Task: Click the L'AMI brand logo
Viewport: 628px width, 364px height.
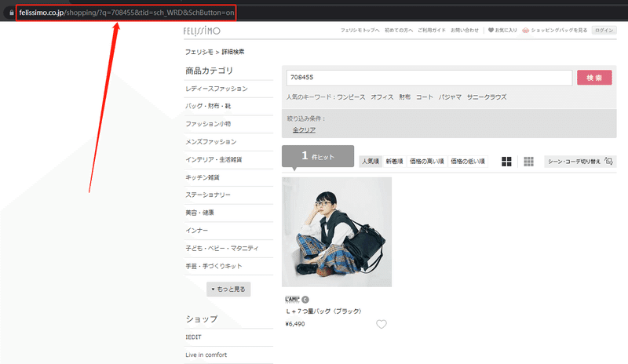Action: 292,299
